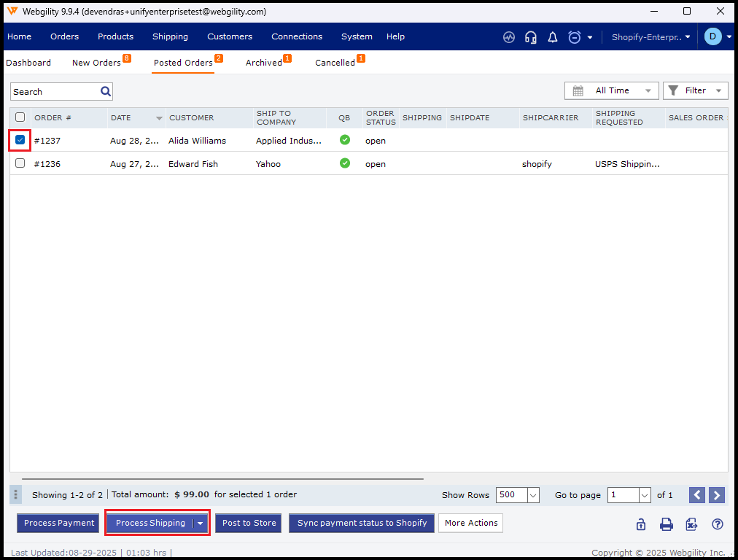Open the All Time date range dropdown
The height and width of the screenshot is (560, 738).
[611, 90]
